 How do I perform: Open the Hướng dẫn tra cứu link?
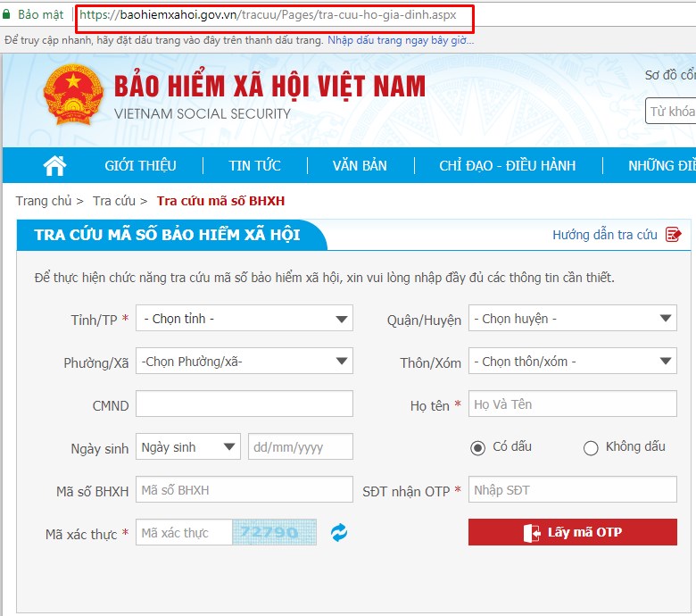(605, 235)
